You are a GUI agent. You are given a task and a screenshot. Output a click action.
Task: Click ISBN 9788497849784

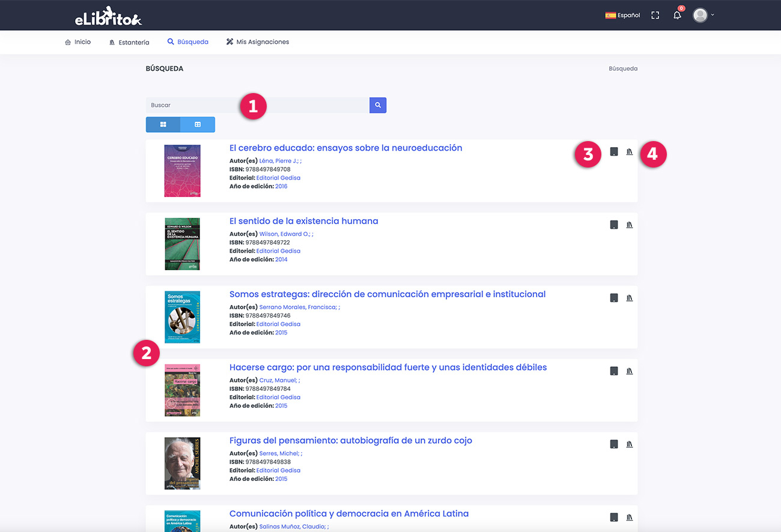268,389
